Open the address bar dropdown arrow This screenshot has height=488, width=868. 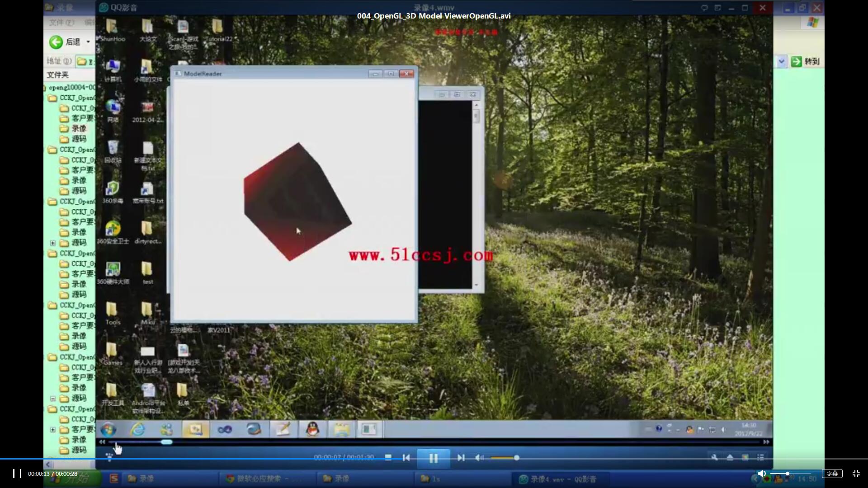782,61
